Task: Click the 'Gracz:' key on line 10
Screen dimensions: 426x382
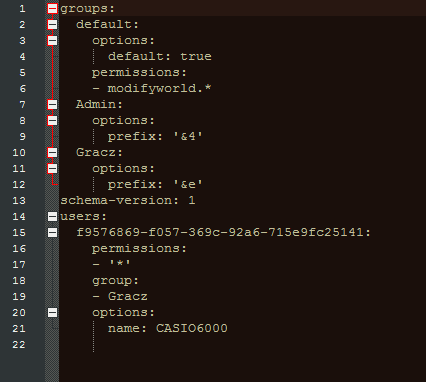Action: click(99, 152)
